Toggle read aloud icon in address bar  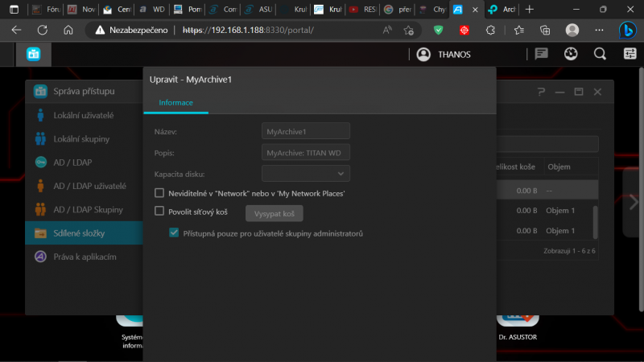387,30
